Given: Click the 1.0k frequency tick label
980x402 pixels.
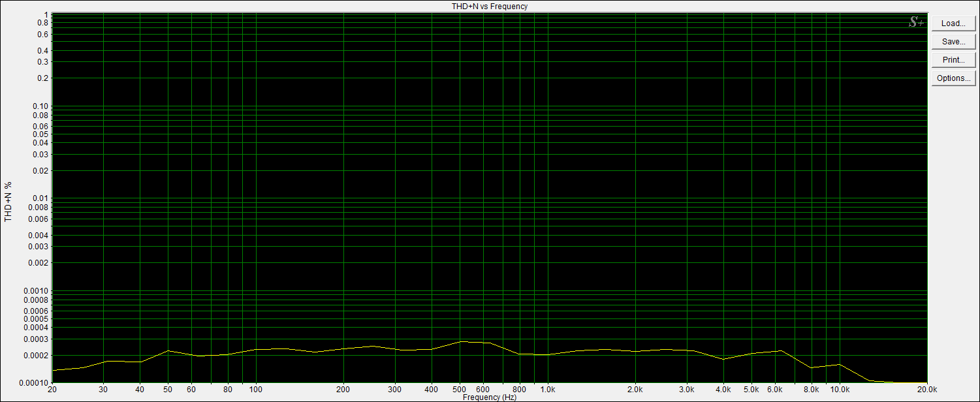Looking at the screenshot, I should 547,390.
